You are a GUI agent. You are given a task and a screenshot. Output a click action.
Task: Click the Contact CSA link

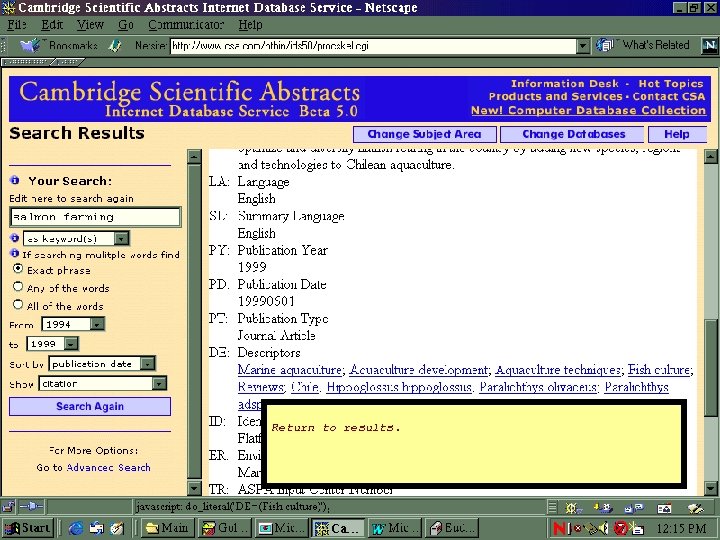pyautogui.click(x=669, y=97)
